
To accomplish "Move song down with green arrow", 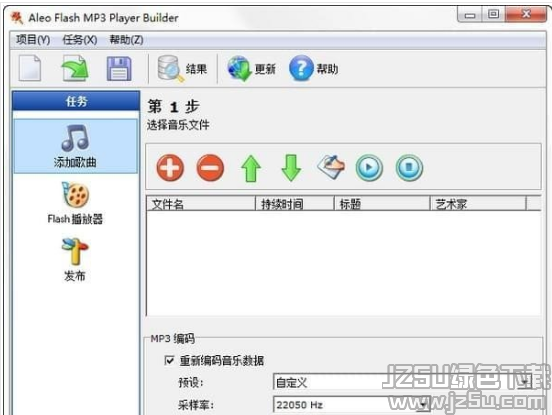I will point(291,168).
